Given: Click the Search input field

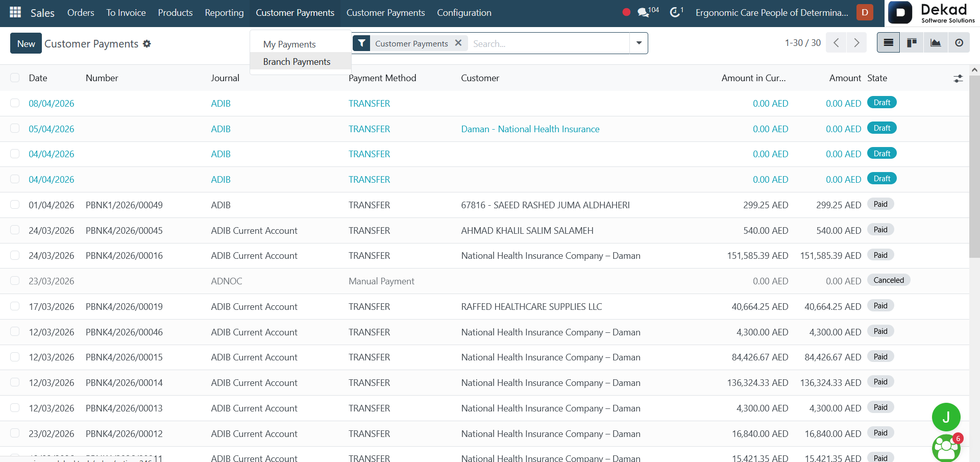Looking at the screenshot, I should [548, 43].
